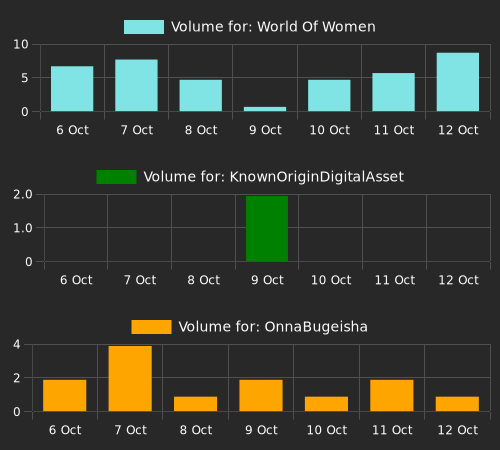Click the 'Volume for: KnownOriginDigitalAsset' legend label
This screenshot has width=500, height=450.
pos(274,177)
